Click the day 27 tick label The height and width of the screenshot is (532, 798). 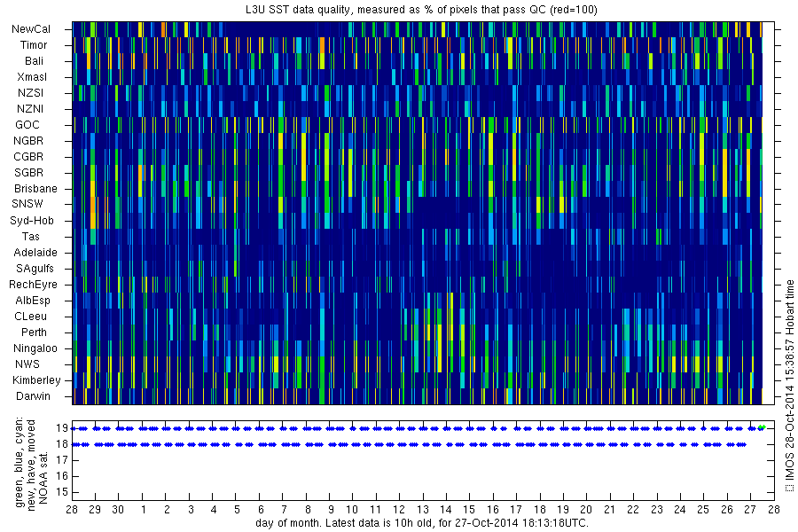pyautogui.click(x=750, y=510)
